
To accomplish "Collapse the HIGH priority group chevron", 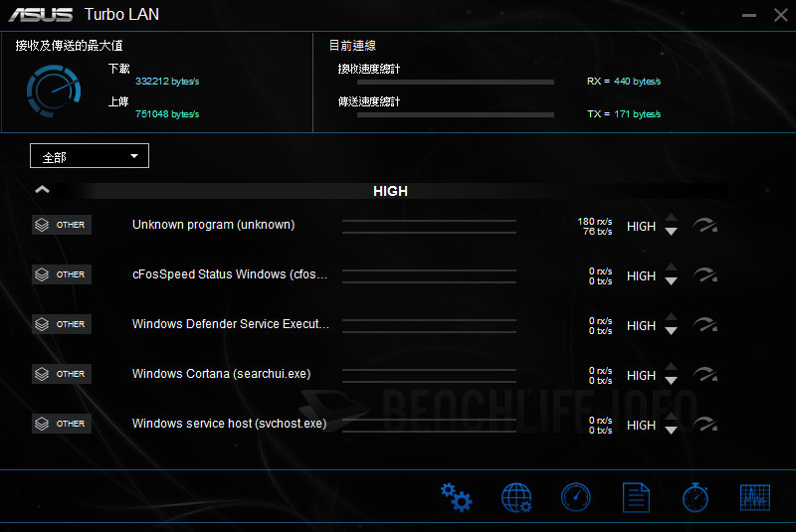I will [x=42, y=190].
